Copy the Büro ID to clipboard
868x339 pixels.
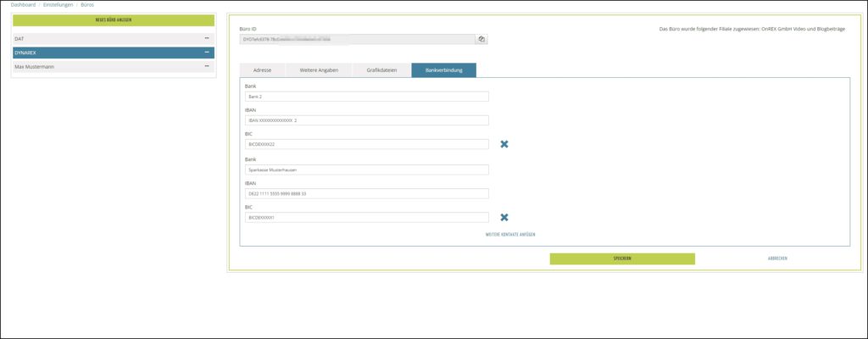coord(481,39)
